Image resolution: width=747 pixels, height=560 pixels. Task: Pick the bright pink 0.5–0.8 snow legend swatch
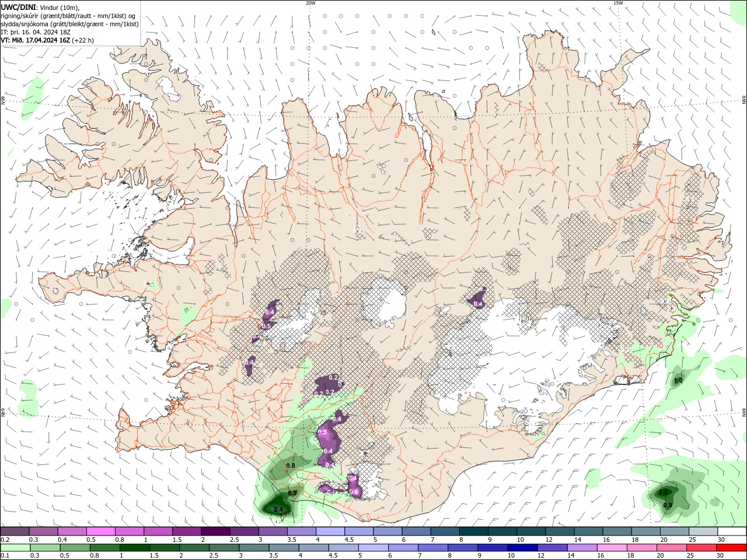(x=102, y=531)
